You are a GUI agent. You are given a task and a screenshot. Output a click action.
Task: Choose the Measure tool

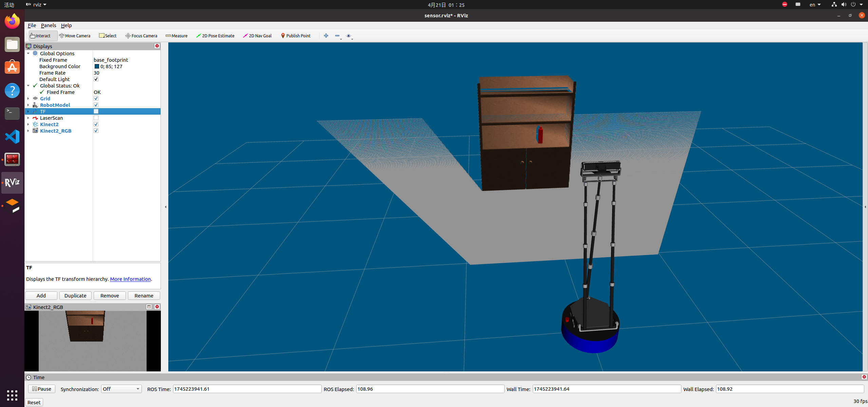(176, 36)
